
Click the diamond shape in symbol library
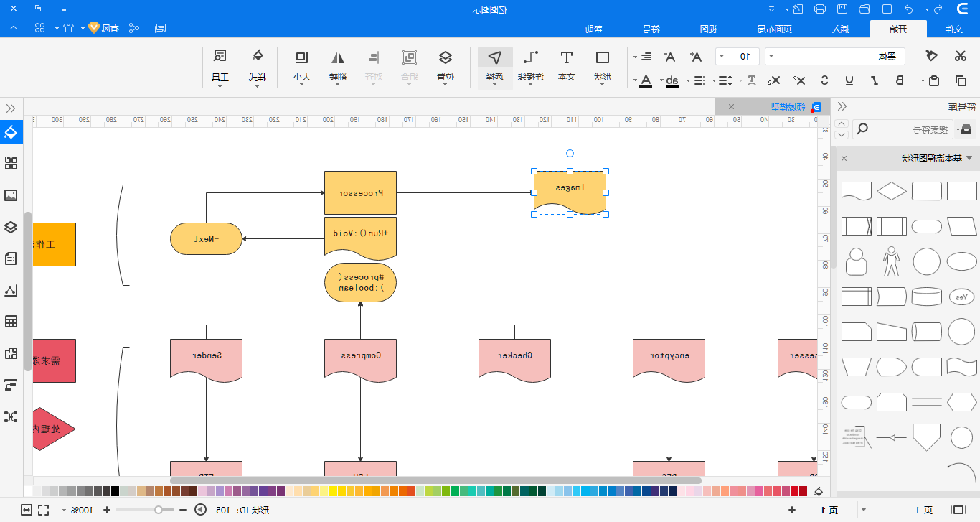click(892, 190)
